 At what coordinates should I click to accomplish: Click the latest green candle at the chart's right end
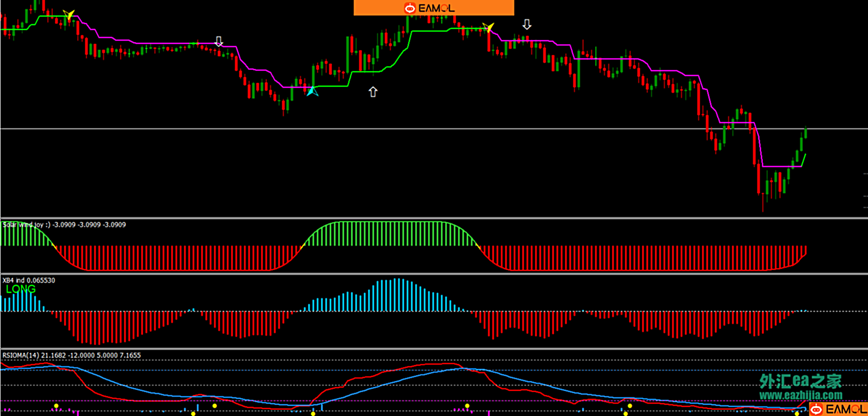(x=805, y=133)
